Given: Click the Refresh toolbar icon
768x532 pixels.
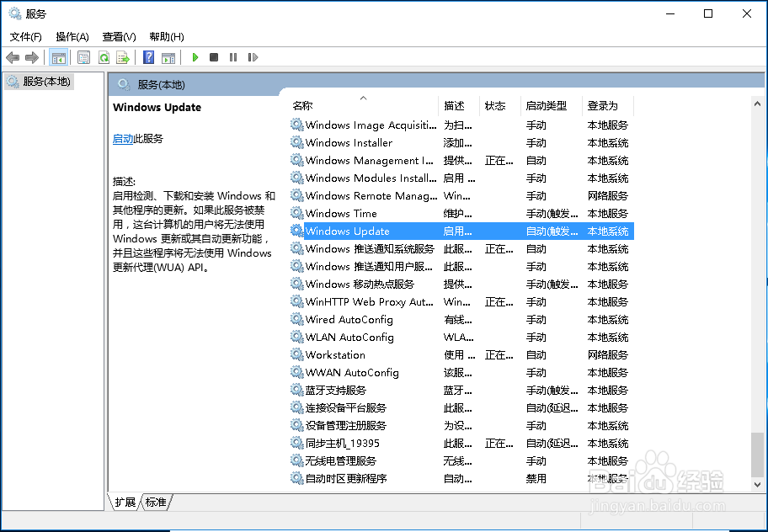Looking at the screenshot, I should point(104,58).
